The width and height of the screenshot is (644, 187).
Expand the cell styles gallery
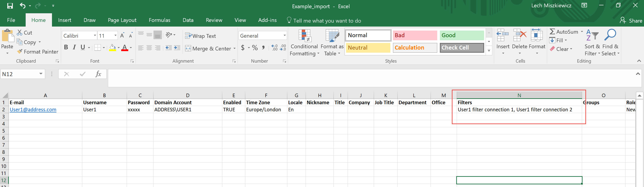489,50
